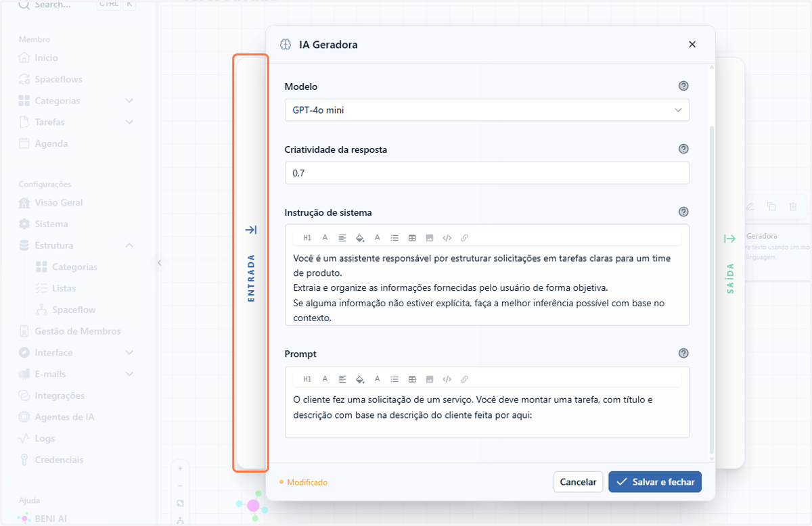Click the duplicate icon on background node
The image size is (812, 526).
point(771,206)
